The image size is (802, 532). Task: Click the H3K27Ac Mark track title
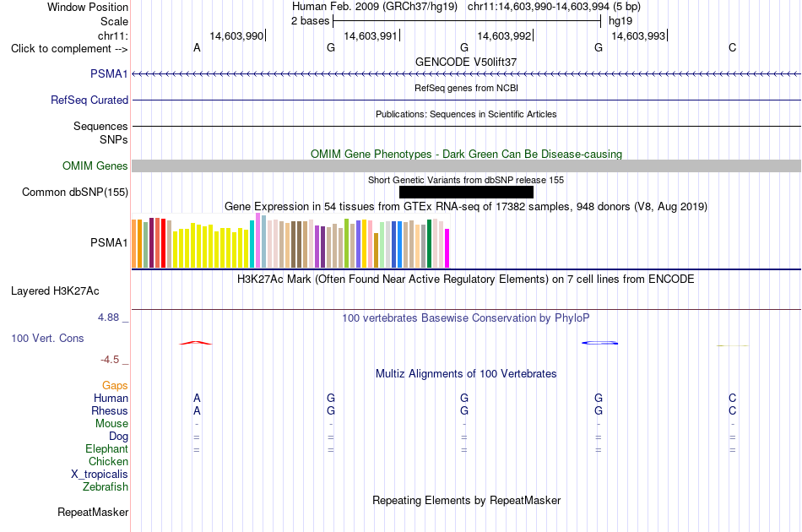(x=466, y=280)
